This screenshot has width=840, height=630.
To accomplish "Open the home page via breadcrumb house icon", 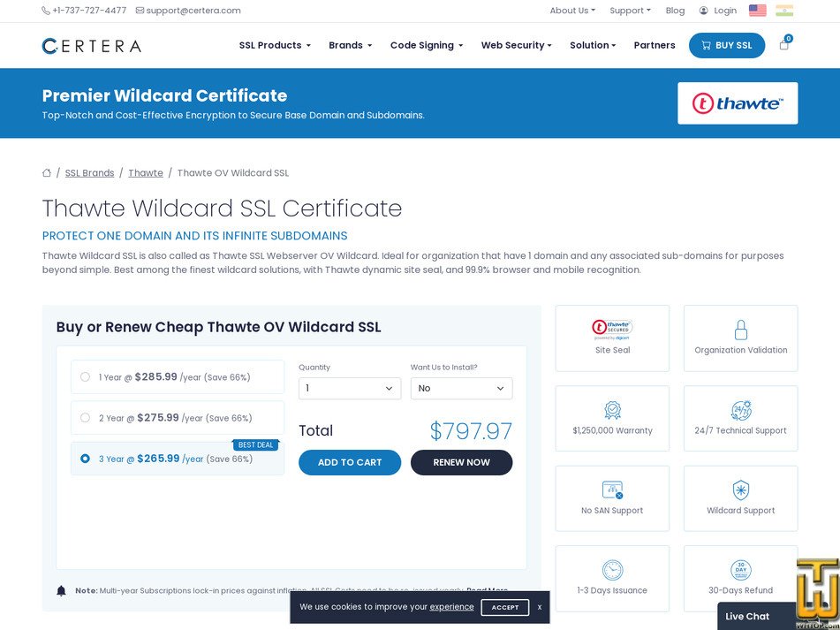I will pos(46,172).
